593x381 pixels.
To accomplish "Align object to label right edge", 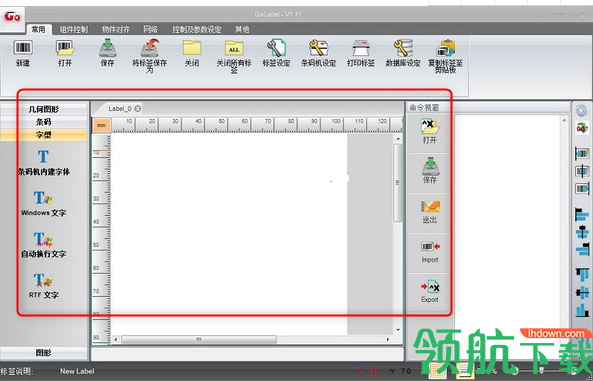I will click(582, 188).
